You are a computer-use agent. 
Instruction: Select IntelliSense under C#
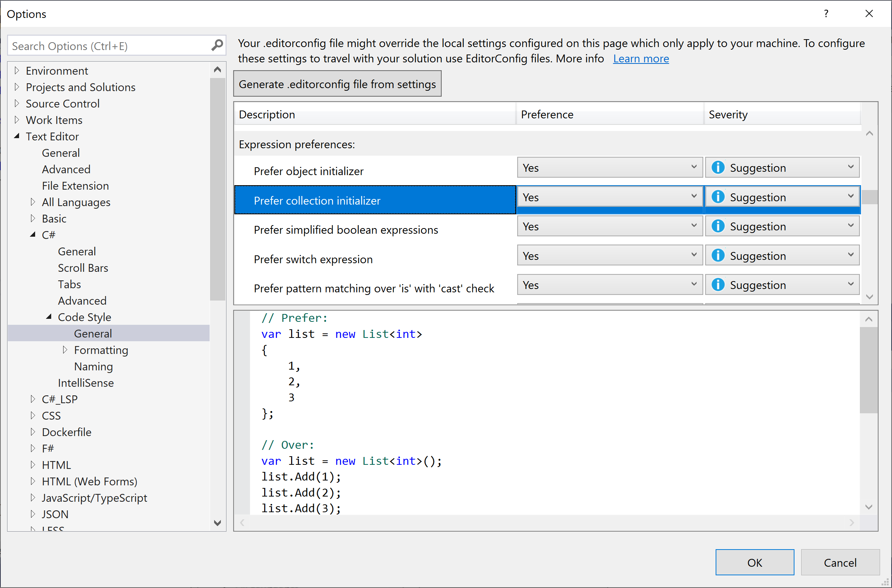tap(86, 383)
